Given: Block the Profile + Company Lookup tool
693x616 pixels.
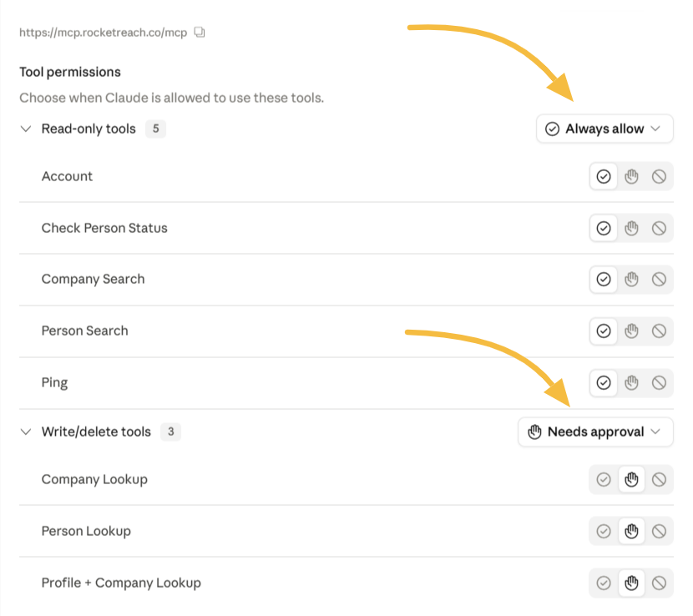Looking at the screenshot, I should (659, 583).
